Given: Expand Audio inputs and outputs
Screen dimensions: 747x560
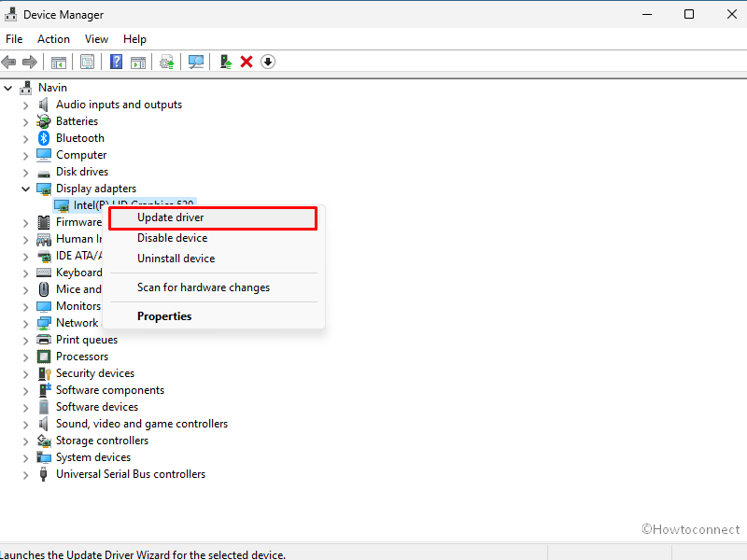Looking at the screenshot, I should (26, 105).
